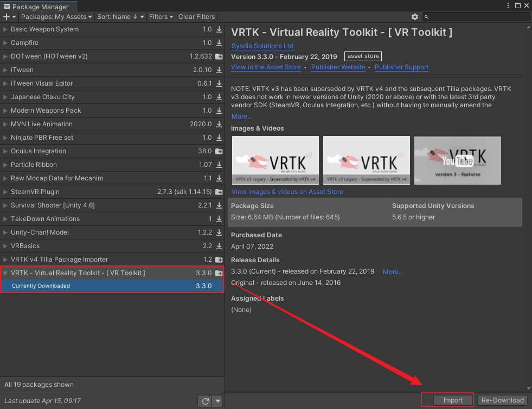Select the Particle Ribbon package row
532x409 pixels.
coord(112,165)
